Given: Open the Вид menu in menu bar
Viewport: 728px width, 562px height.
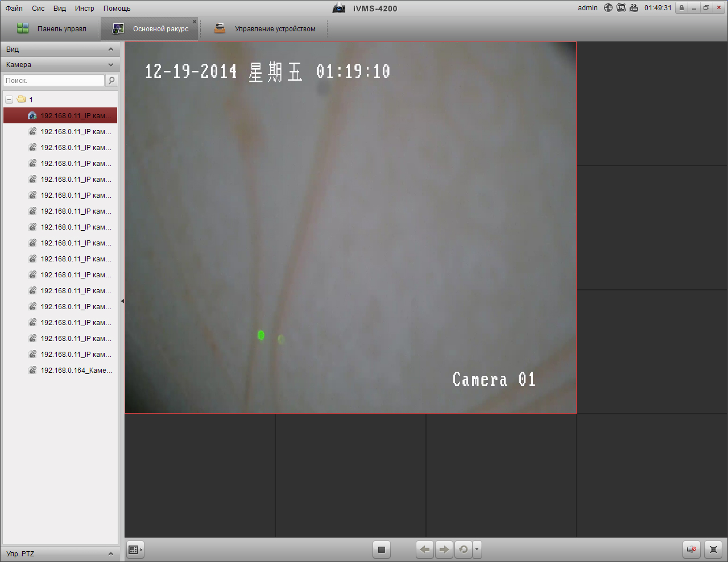Looking at the screenshot, I should 60,8.
